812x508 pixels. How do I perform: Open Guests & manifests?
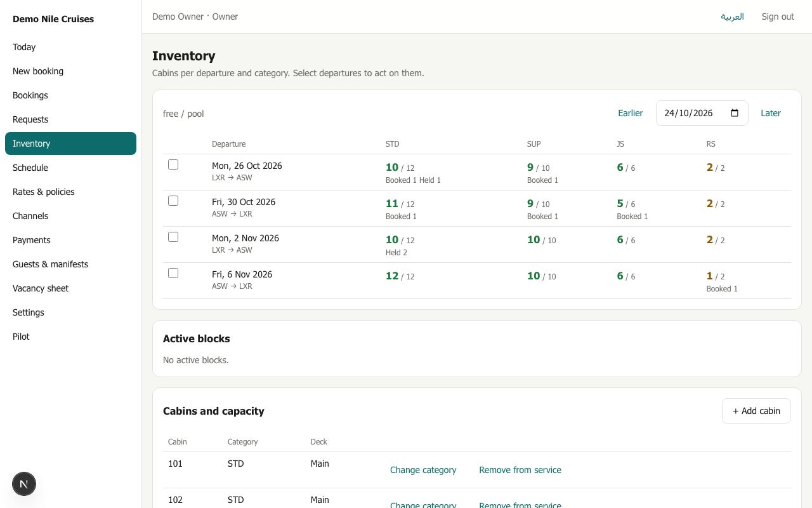pos(70,264)
